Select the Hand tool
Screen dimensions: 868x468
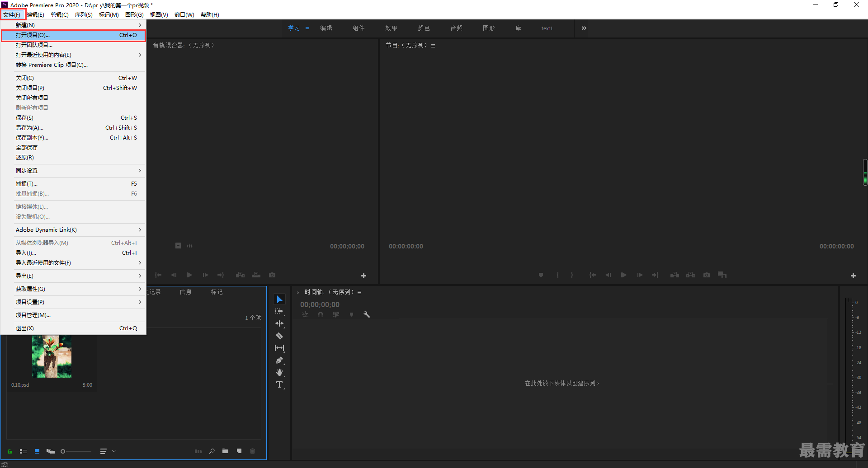pos(279,372)
